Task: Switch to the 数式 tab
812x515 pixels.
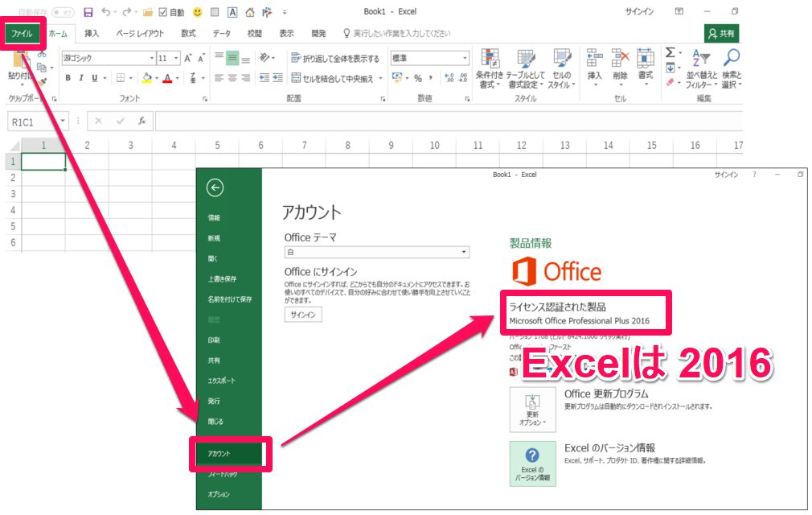Action: (x=188, y=34)
